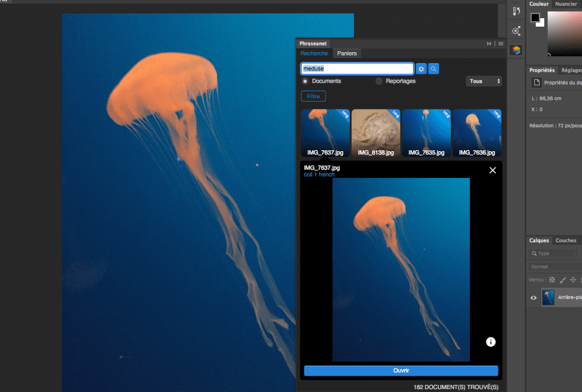
Task: Lock layer position with the move-arrows Verrou icon
Action: (573, 280)
